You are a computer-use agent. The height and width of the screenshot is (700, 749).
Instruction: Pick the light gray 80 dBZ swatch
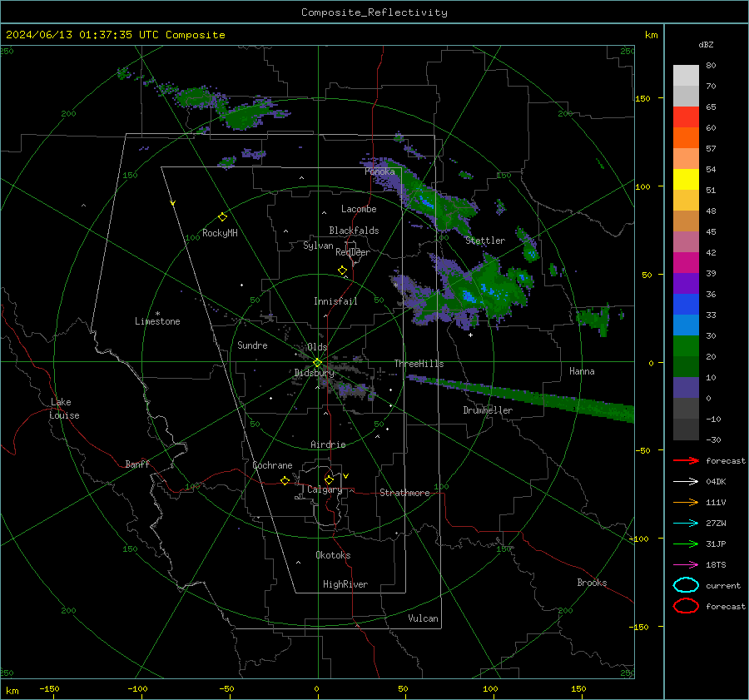coord(686,76)
